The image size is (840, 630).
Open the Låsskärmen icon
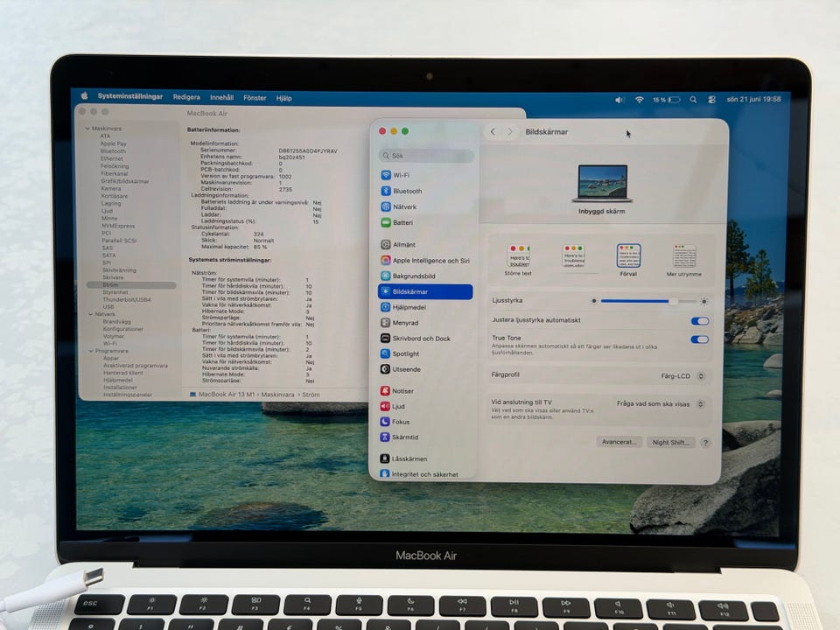pyautogui.click(x=385, y=458)
